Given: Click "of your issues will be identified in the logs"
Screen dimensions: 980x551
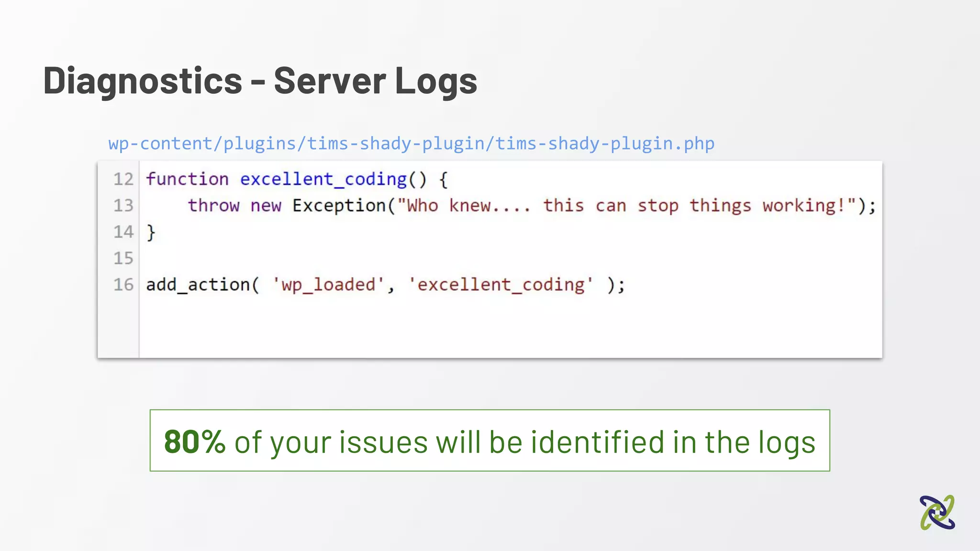Looking at the screenshot, I should pyautogui.click(x=525, y=442).
